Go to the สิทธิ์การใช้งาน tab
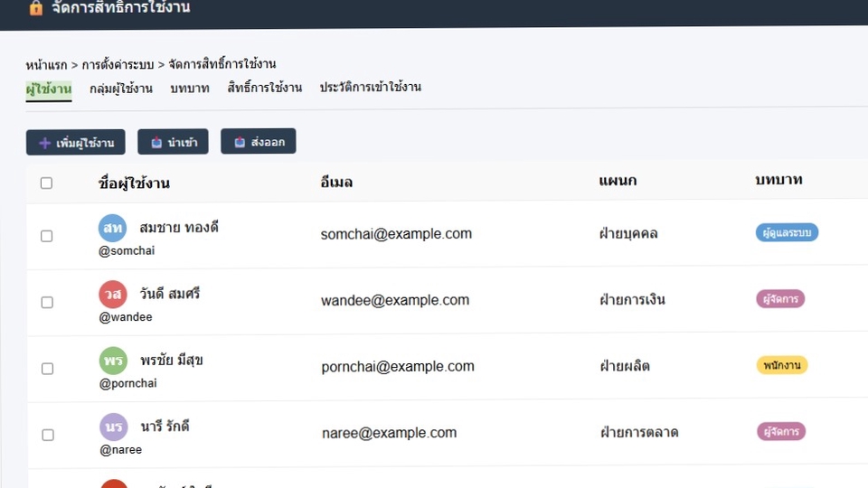Image resolution: width=868 pixels, height=488 pixels. pos(265,88)
